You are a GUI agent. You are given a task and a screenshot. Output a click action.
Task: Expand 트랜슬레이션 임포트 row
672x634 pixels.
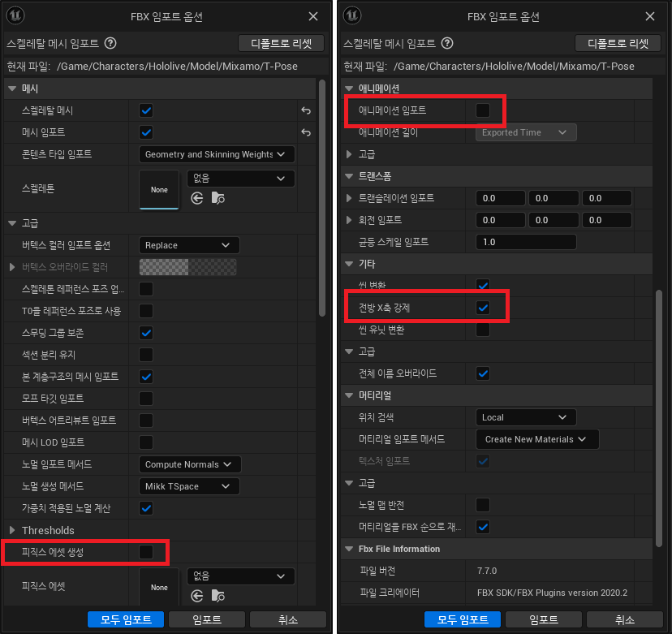click(349, 198)
